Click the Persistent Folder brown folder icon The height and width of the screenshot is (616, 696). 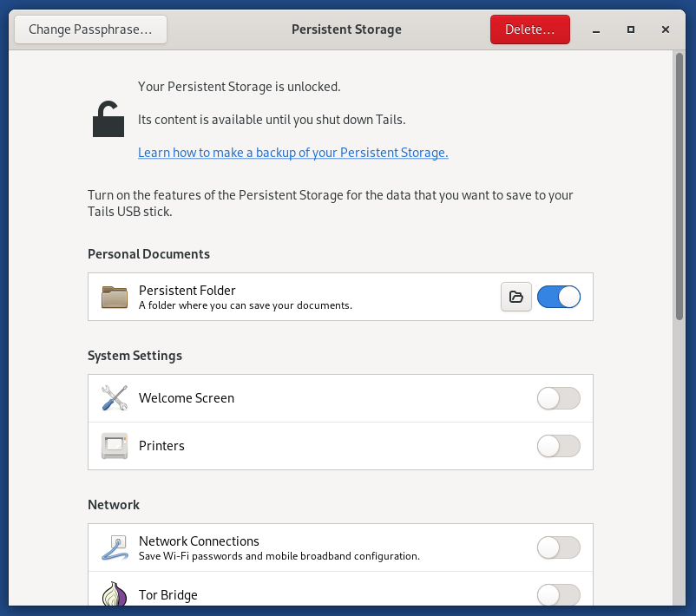(x=114, y=296)
